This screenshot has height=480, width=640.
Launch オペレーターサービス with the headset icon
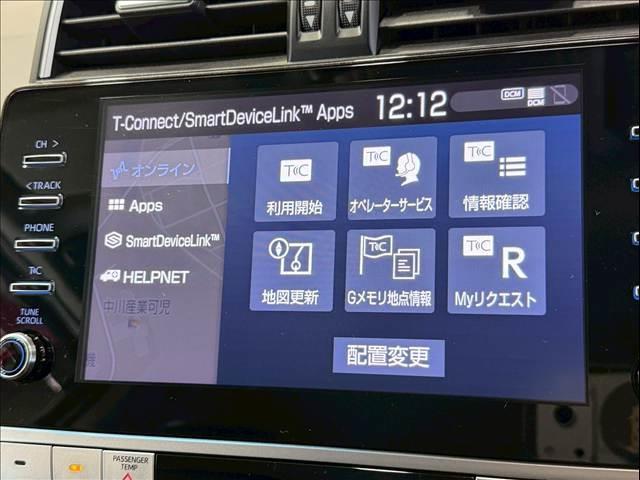click(391, 178)
